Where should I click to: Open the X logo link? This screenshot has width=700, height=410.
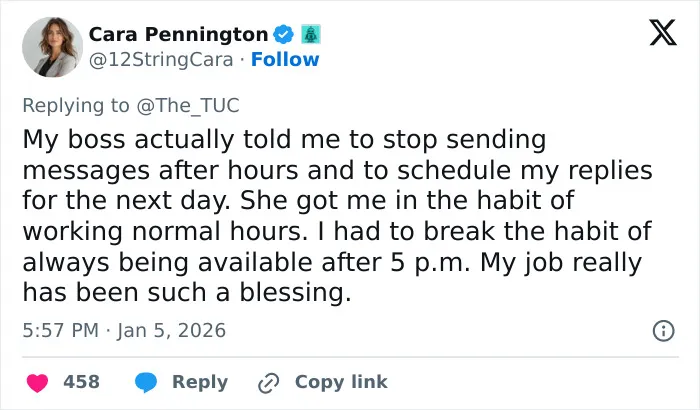(663, 33)
